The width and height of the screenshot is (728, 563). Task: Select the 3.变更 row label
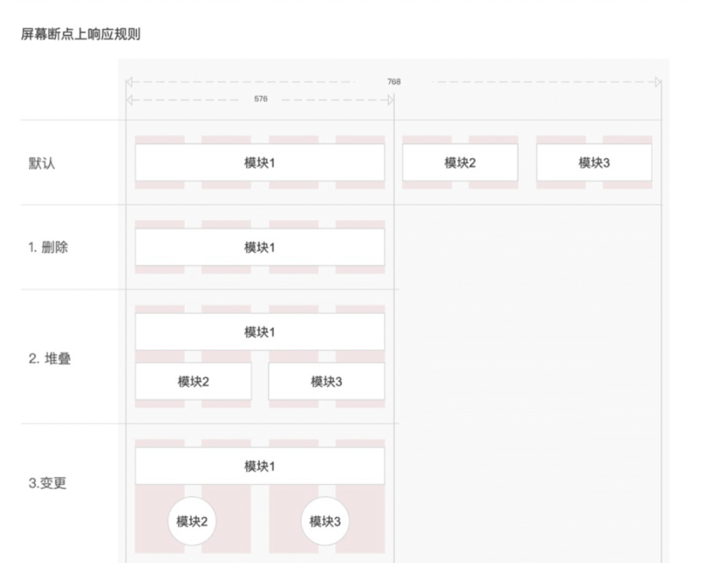point(48,483)
